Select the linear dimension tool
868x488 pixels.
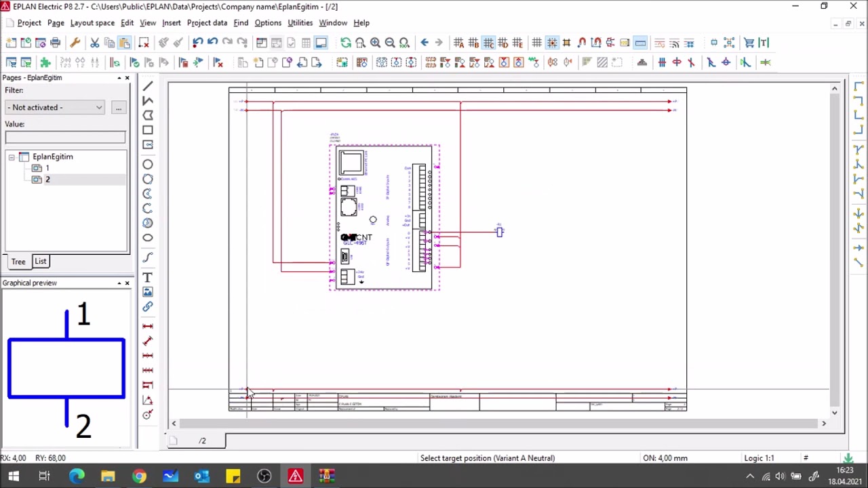pos(148,326)
